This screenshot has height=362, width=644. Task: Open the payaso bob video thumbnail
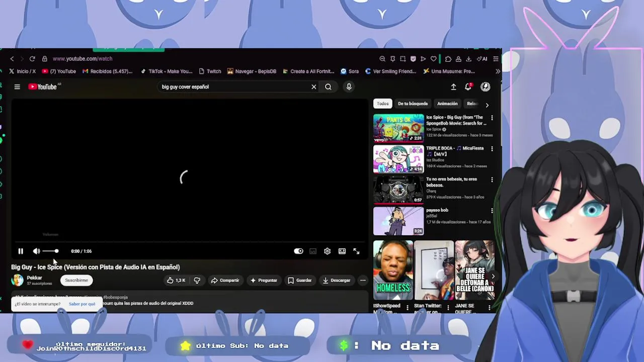(398, 221)
